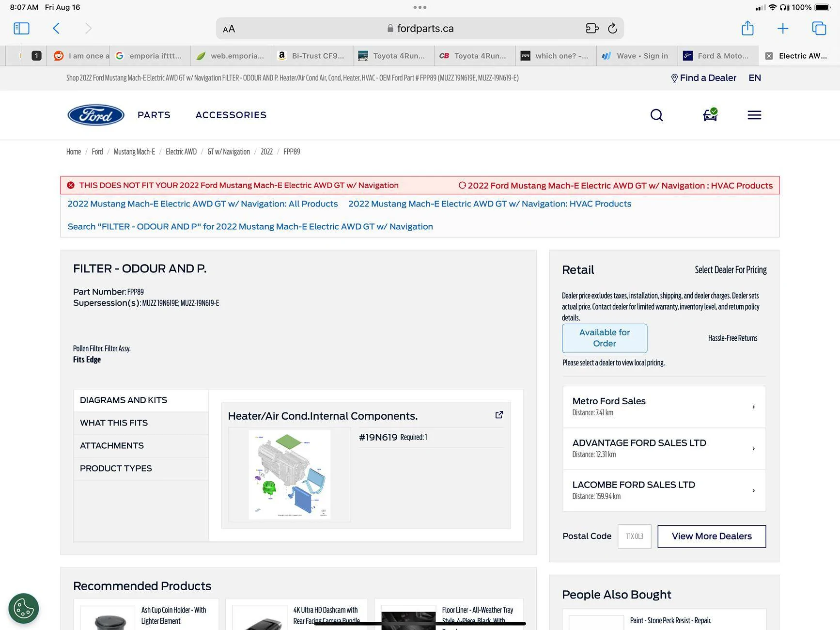Open the PARTS navigation menu
The height and width of the screenshot is (630, 840).
click(x=154, y=115)
